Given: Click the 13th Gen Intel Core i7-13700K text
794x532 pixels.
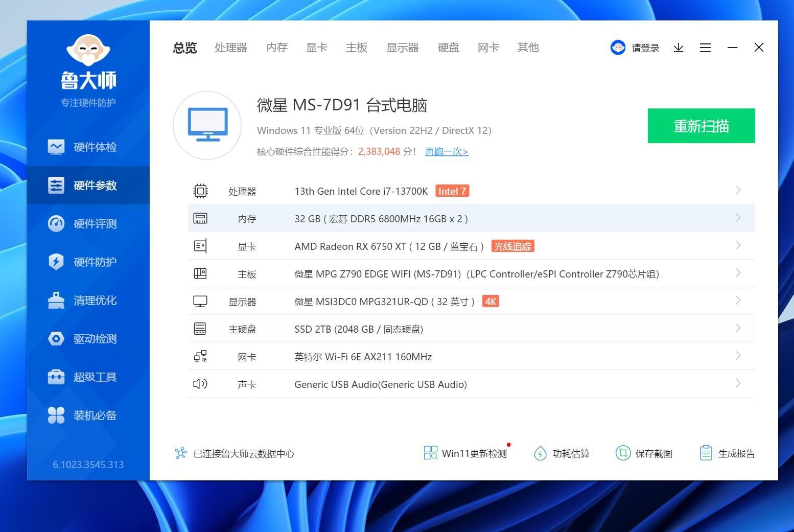Looking at the screenshot, I should tap(361, 191).
